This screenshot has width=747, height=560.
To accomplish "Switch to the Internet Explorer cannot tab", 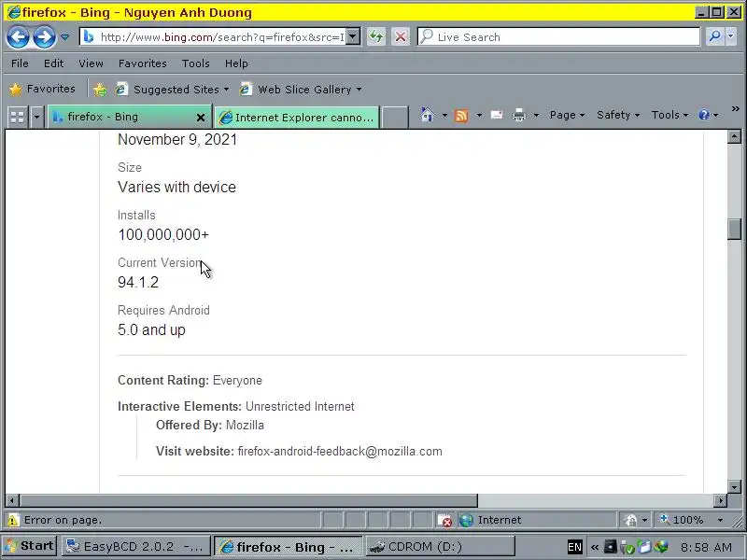I will click(x=297, y=118).
